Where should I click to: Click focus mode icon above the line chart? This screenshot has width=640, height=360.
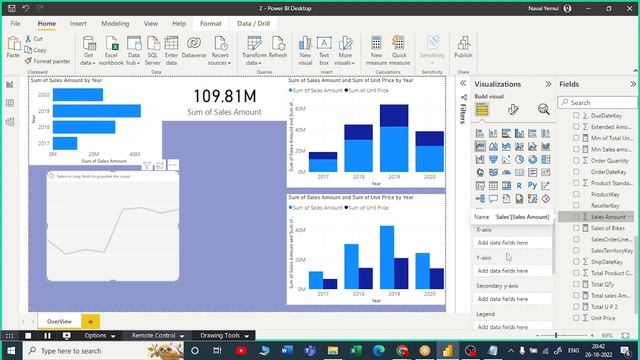click(x=160, y=165)
